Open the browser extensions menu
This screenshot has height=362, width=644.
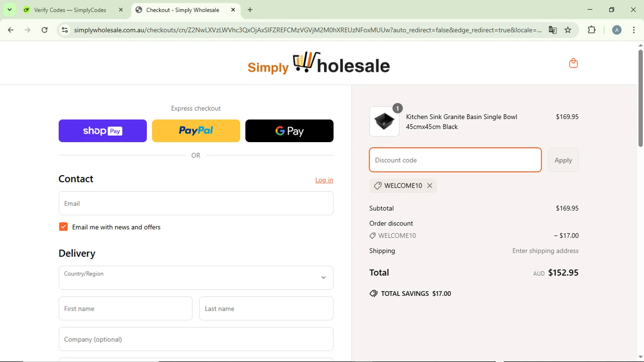592,30
